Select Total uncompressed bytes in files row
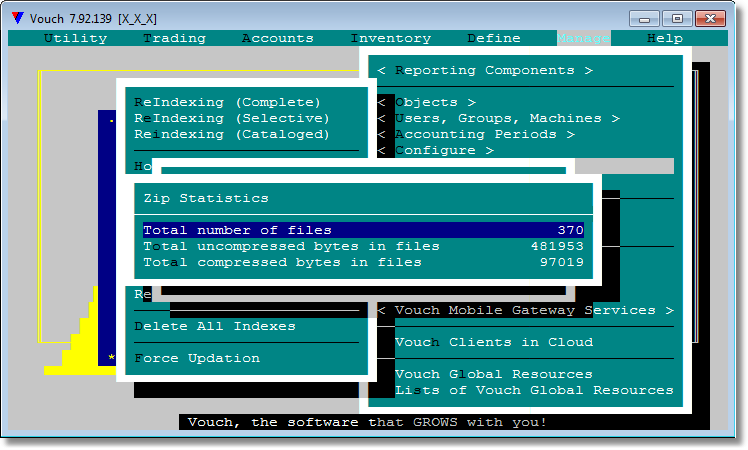The image size is (748, 450). 364,247
